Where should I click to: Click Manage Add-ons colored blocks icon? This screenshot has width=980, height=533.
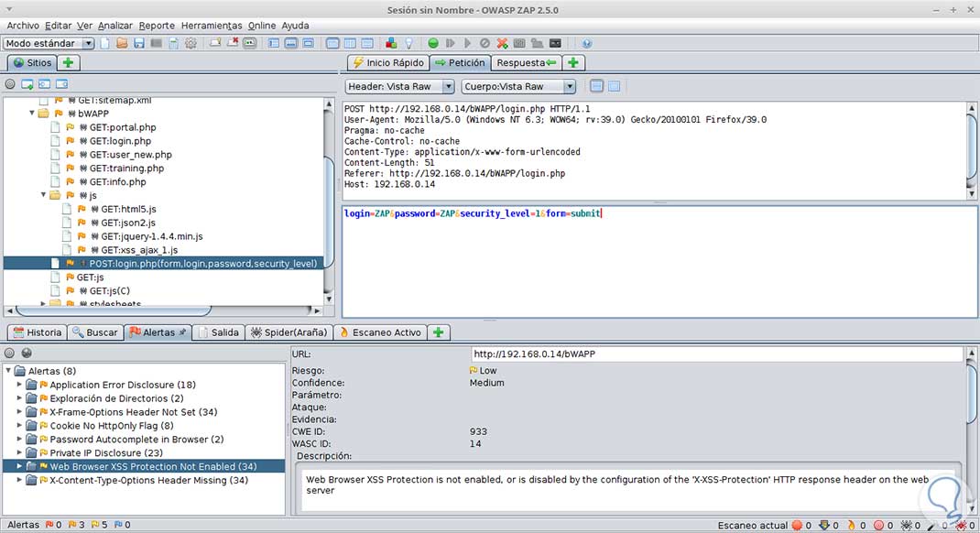[391, 43]
